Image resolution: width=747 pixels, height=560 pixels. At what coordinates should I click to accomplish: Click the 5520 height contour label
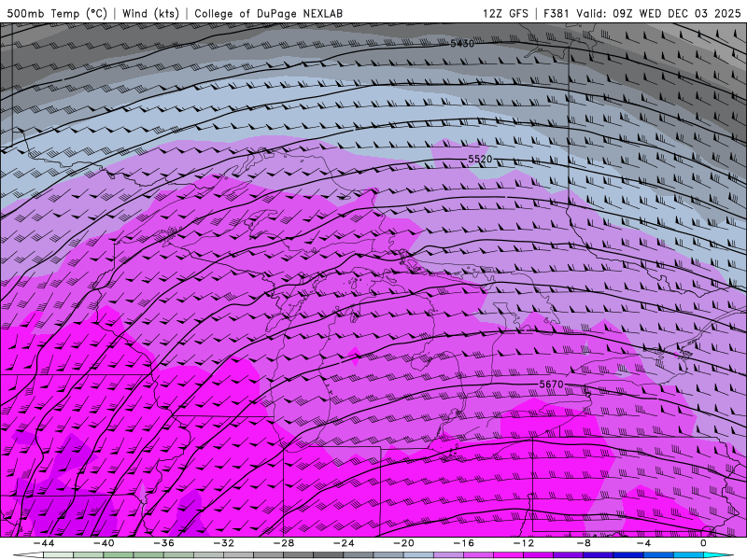(480, 159)
